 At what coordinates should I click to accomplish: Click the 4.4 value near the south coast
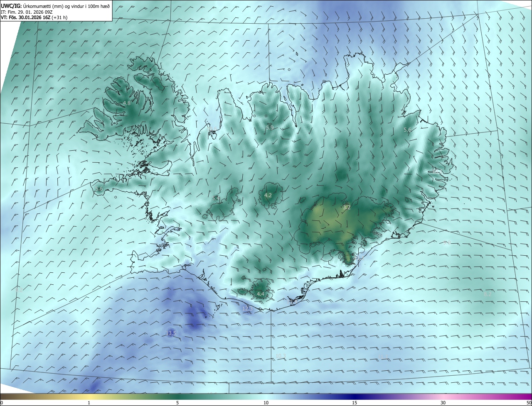pos(260,294)
